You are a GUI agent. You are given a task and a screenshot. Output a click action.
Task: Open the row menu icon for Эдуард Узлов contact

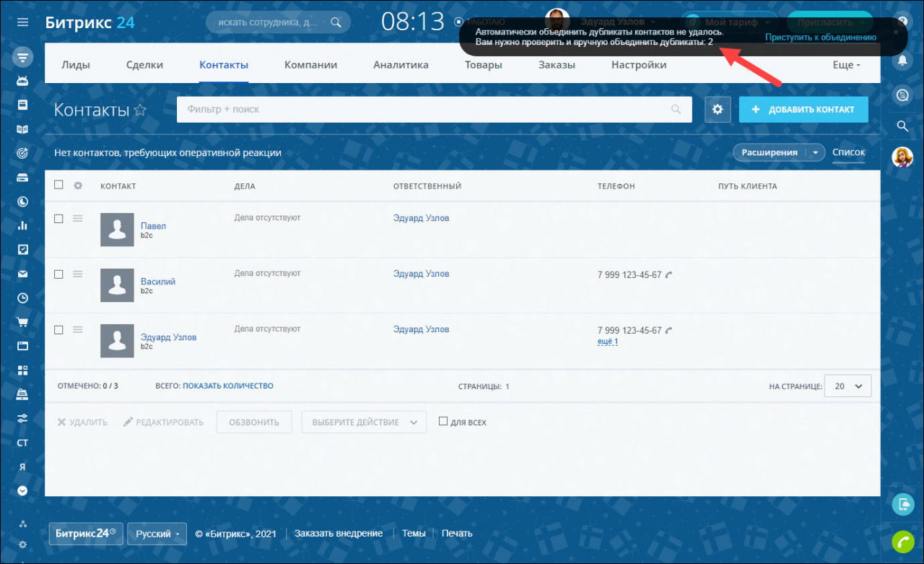click(x=78, y=329)
